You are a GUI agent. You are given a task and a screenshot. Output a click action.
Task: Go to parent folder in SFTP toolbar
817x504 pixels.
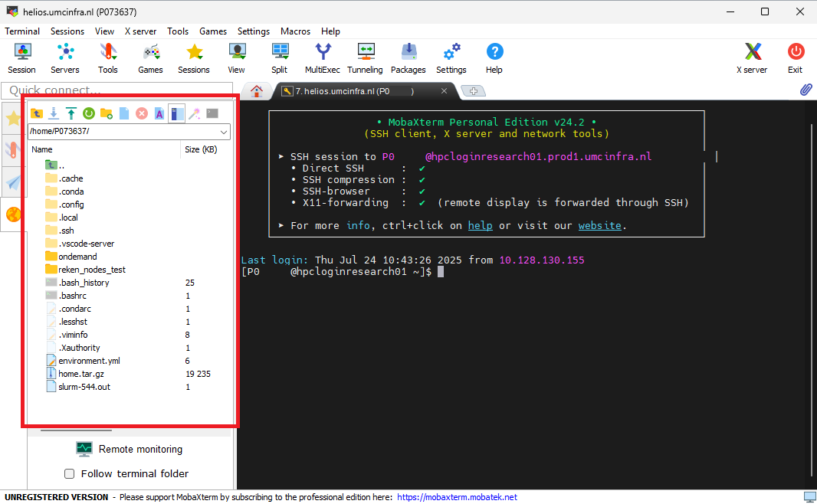(x=37, y=113)
